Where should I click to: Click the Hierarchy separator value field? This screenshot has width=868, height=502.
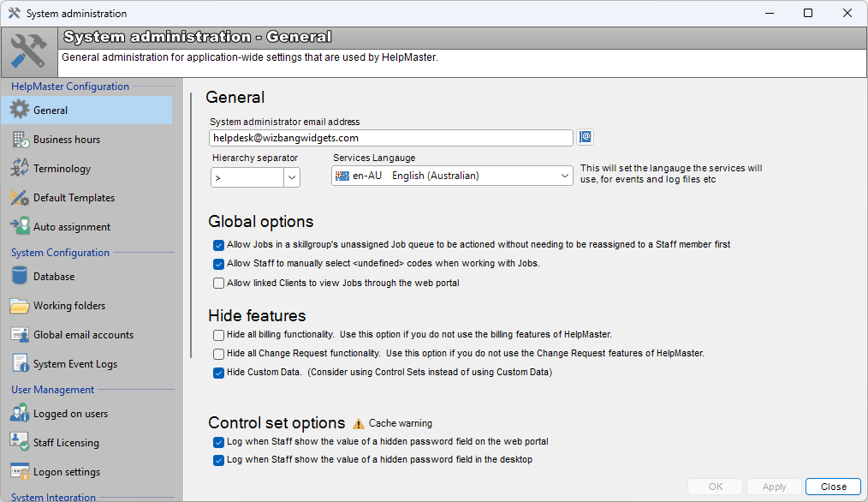(x=247, y=177)
